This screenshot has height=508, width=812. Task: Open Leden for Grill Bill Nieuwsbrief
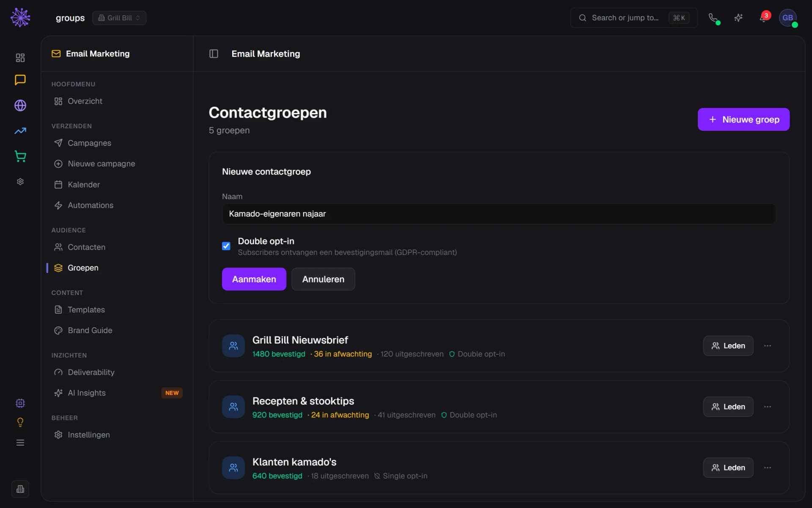coord(728,346)
